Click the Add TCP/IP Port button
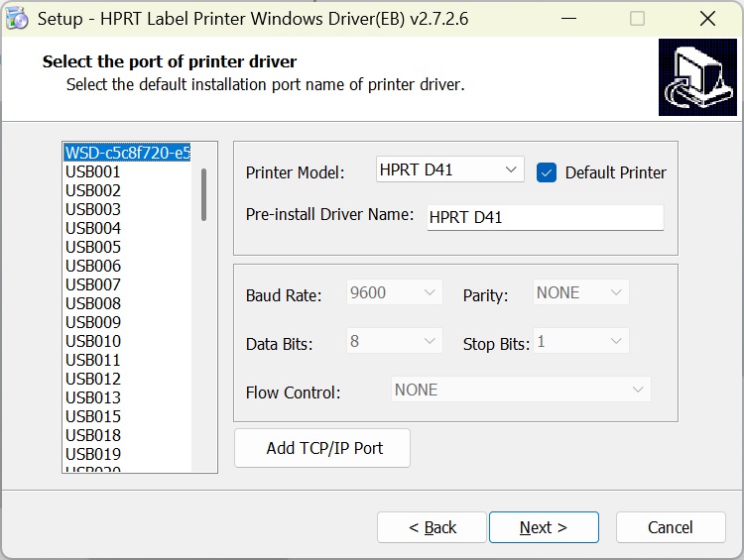Image resolution: width=744 pixels, height=560 pixels. (x=322, y=448)
